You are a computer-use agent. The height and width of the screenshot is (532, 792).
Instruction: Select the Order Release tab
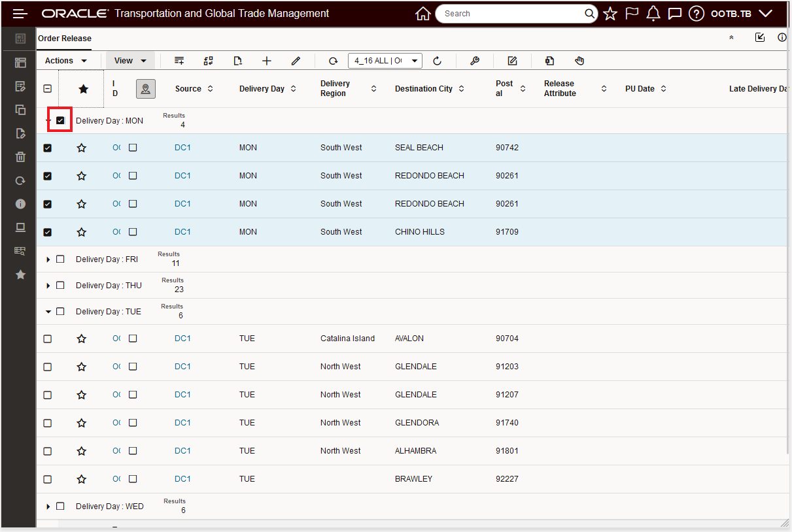pos(65,39)
